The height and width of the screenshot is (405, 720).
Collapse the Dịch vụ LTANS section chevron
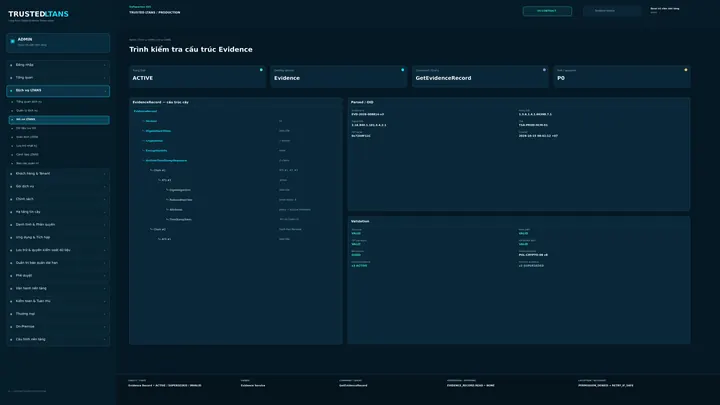[105, 91]
